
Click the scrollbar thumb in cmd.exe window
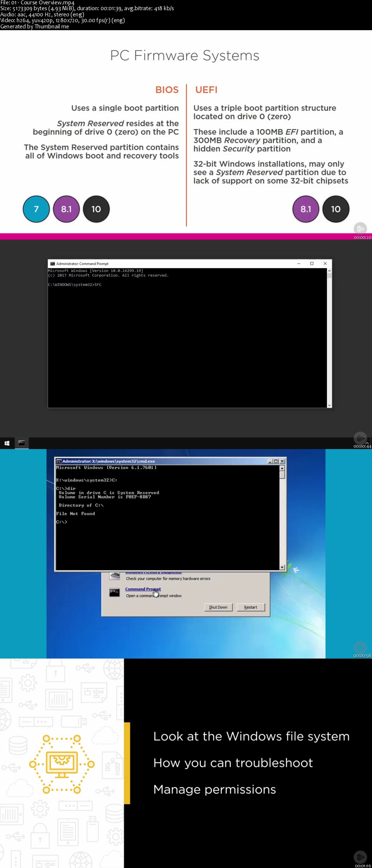point(282,475)
